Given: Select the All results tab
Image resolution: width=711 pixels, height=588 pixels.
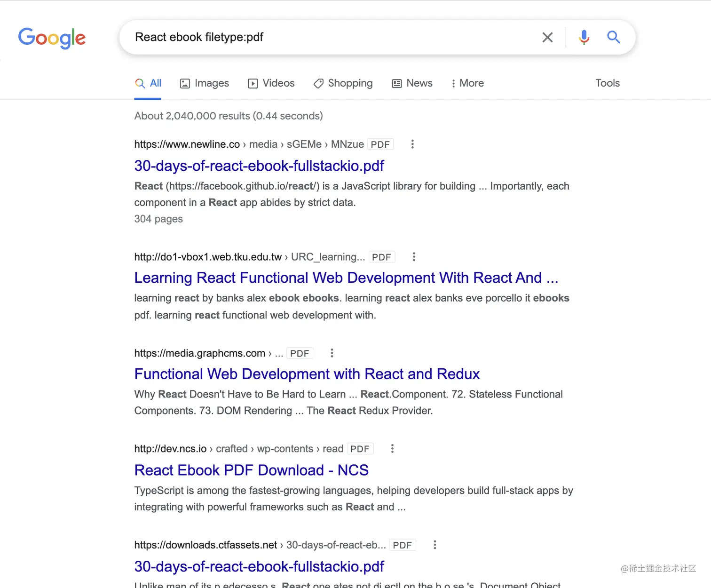Looking at the screenshot, I should [148, 83].
